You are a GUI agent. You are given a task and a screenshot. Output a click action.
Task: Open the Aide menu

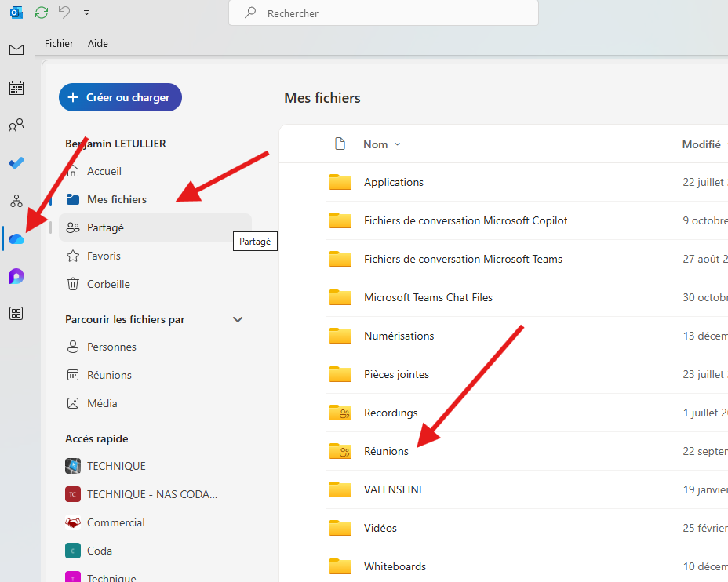point(98,44)
